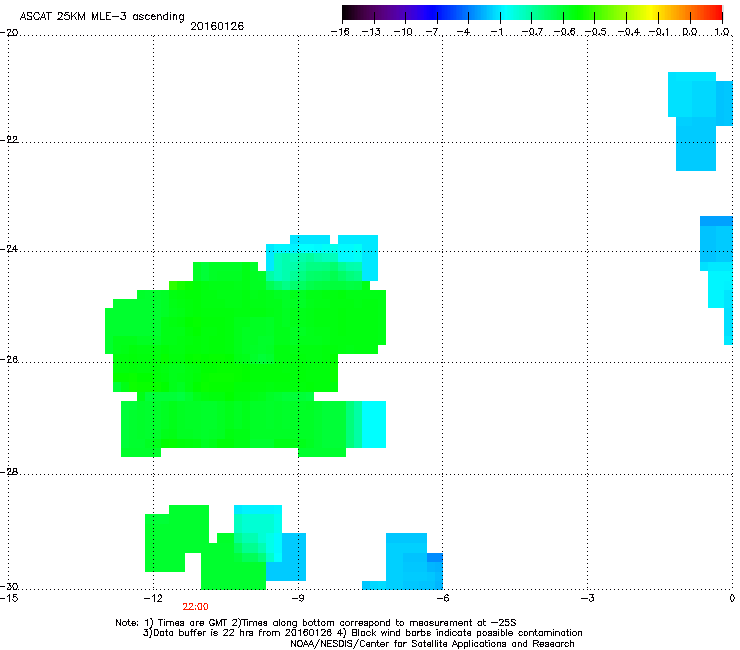Click the latitude axis label '-22'

[x=9, y=140]
